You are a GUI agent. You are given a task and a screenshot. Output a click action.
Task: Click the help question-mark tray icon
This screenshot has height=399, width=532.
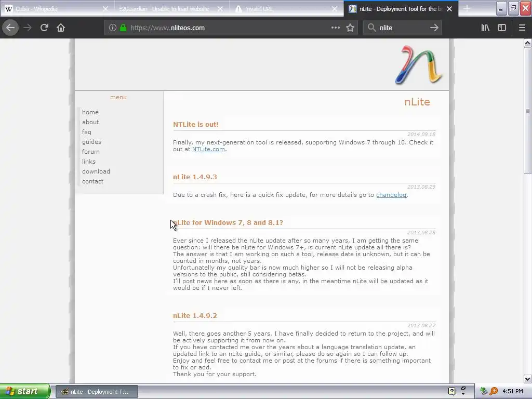coord(451,392)
